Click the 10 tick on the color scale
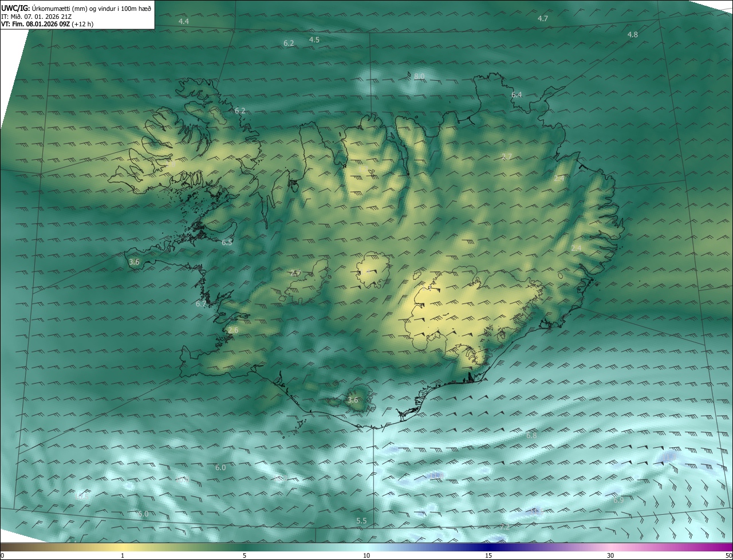 point(366,555)
